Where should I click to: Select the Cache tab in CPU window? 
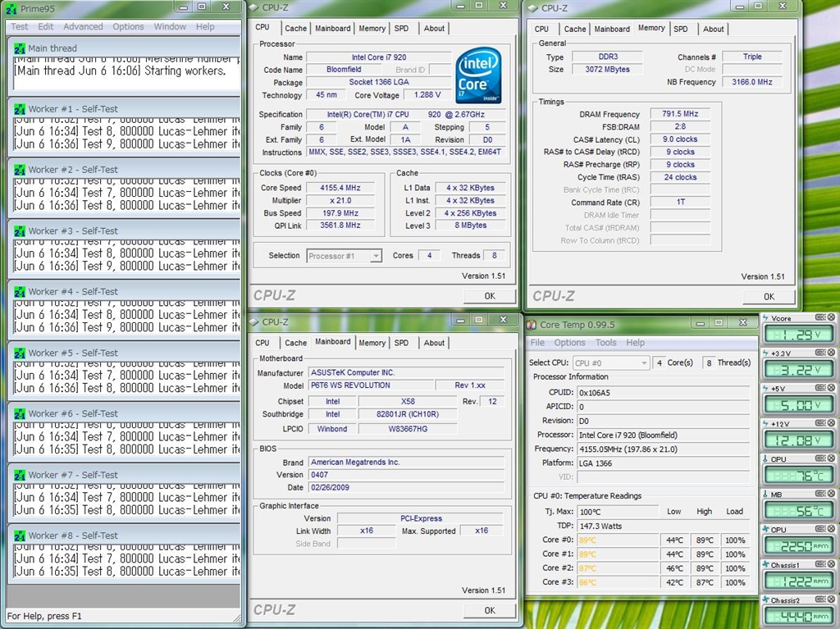pyautogui.click(x=295, y=28)
